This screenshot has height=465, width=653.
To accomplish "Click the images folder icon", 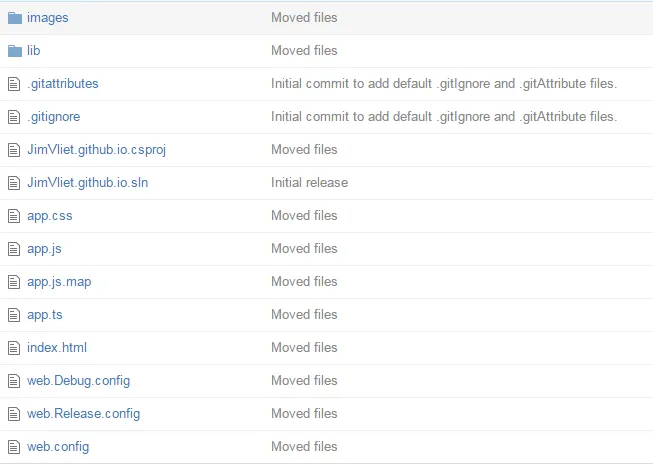I will click(x=14, y=18).
